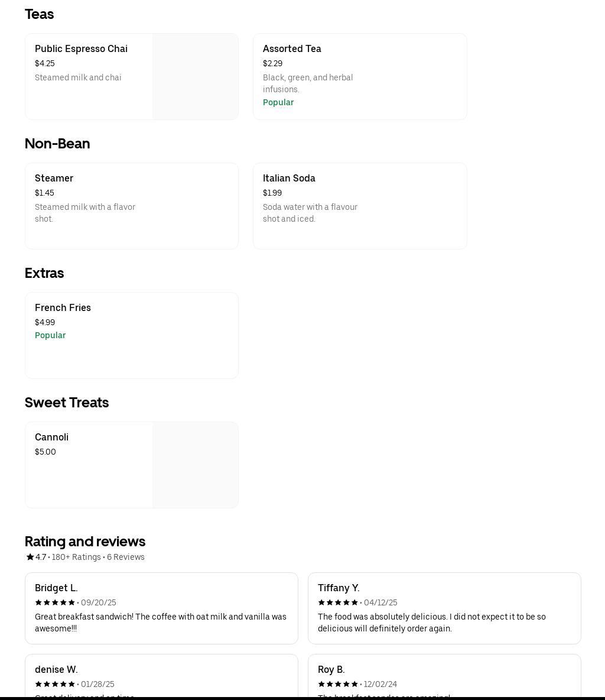Click the Popular tag on French Fries

tap(50, 335)
